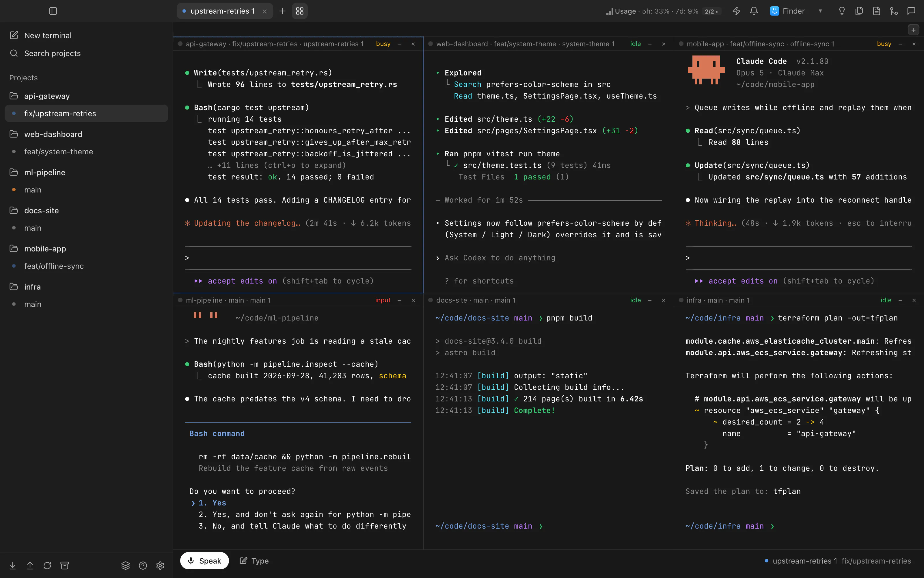Click the Usage stats in top bar
The image size is (924, 578).
tap(652, 12)
